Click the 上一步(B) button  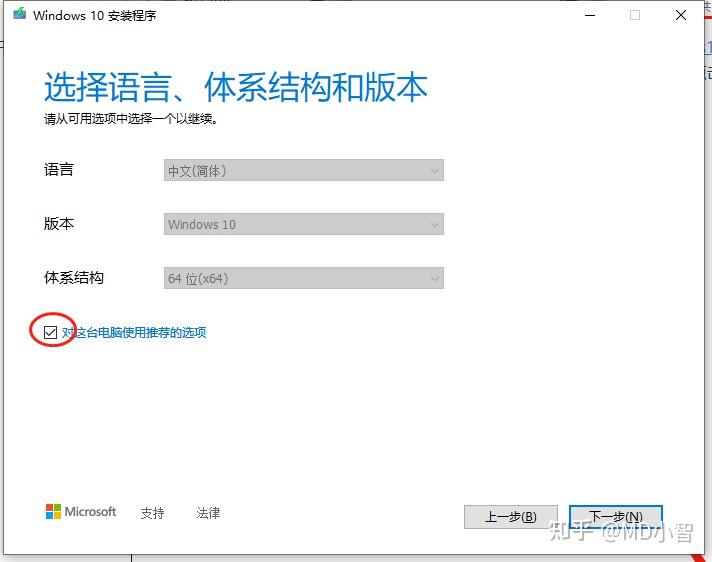click(510, 517)
